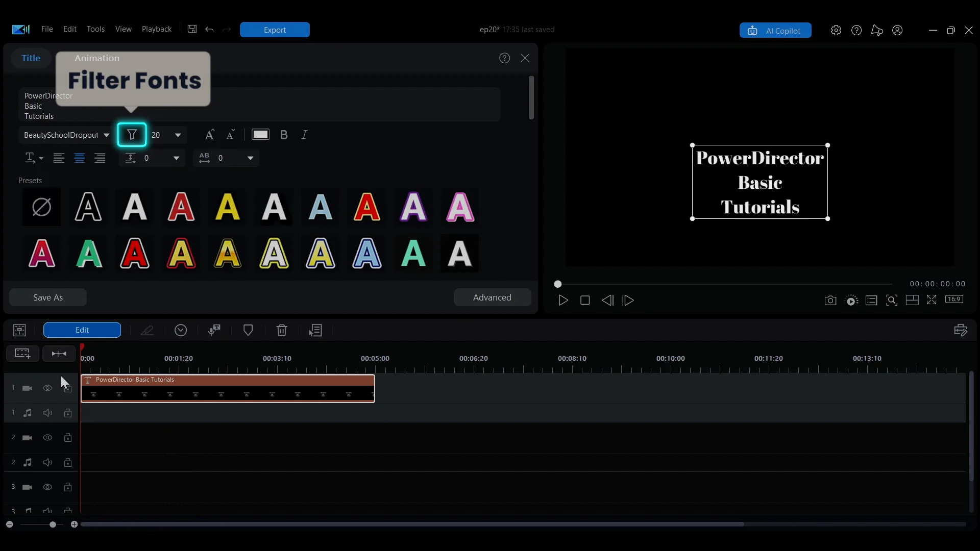Stop the preview playback
The width and height of the screenshot is (980, 551).
tap(585, 300)
